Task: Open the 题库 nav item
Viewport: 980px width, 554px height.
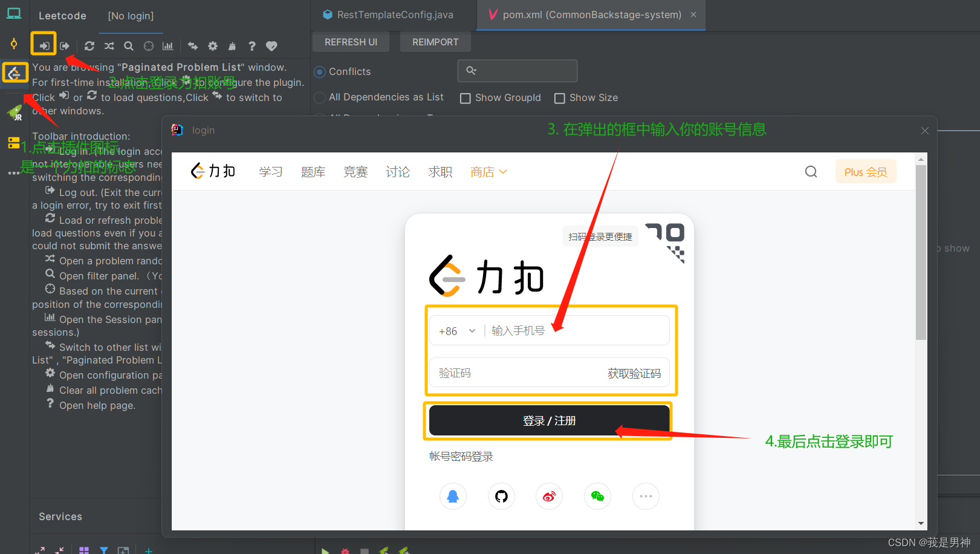Action: coord(313,172)
